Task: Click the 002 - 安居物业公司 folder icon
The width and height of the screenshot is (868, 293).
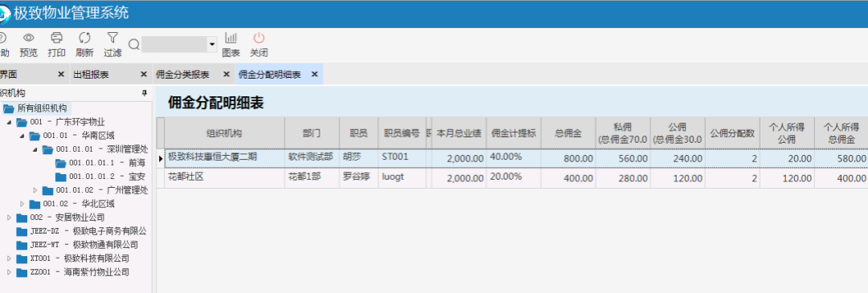Action: pyautogui.click(x=22, y=218)
